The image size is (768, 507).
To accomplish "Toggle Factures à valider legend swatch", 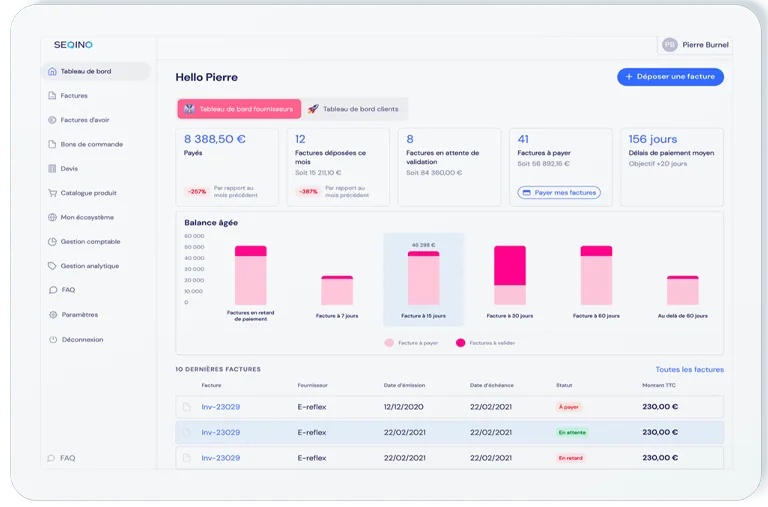I will pos(460,343).
